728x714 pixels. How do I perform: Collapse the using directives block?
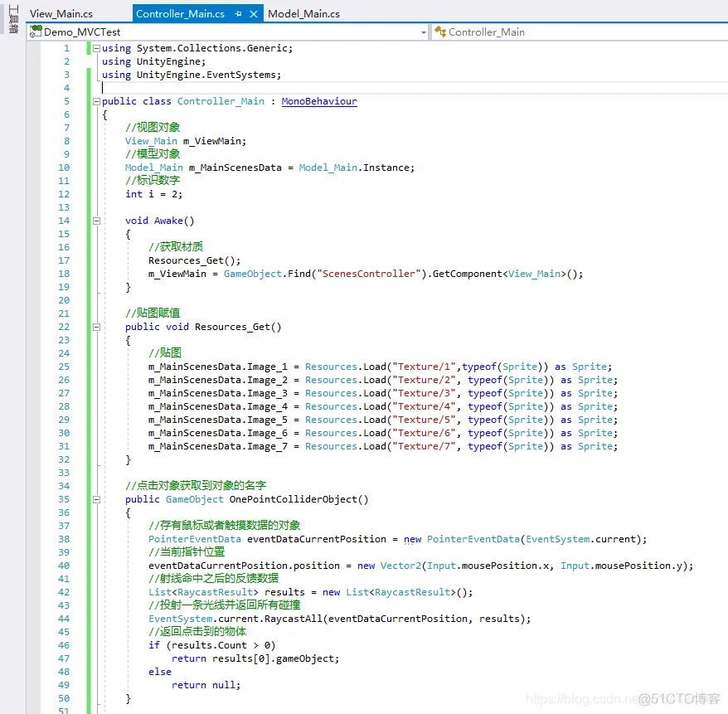coord(96,48)
